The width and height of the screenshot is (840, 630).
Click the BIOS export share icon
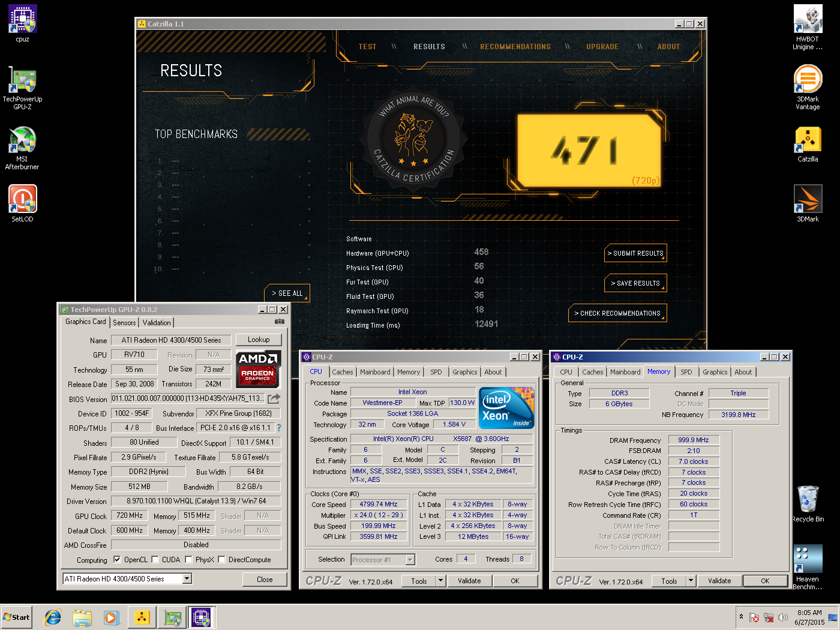click(x=274, y=398)
